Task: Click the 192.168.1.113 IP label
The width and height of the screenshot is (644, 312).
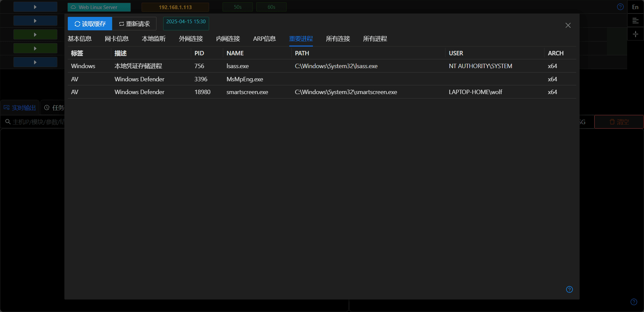Action: (175, 7)
